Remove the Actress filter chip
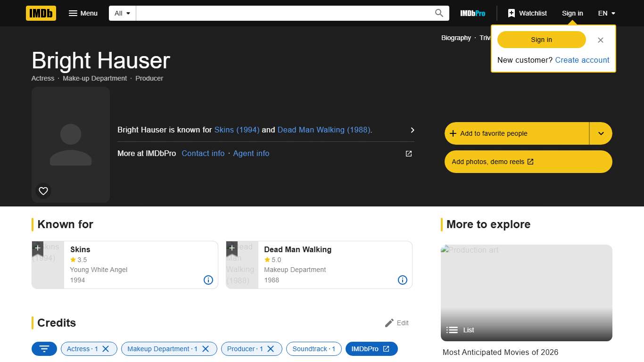This screenshot has width=644, height=362. [107, 349]
